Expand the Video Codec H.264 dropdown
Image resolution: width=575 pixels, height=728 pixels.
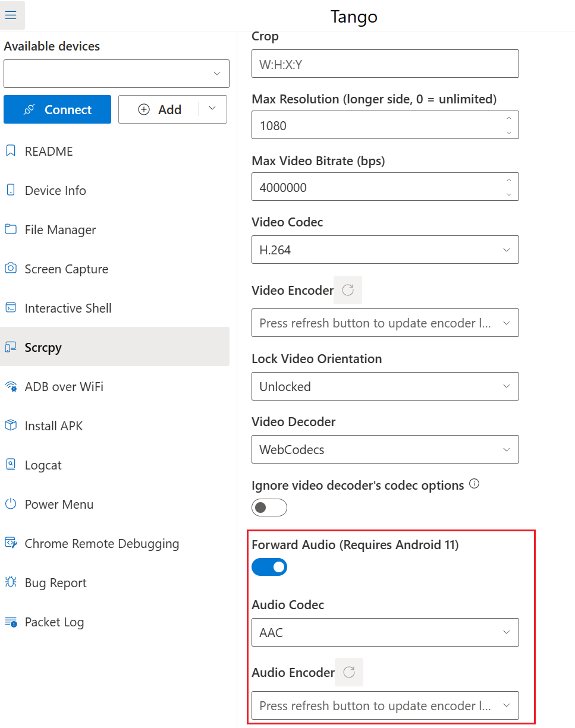tap(385, 250)
